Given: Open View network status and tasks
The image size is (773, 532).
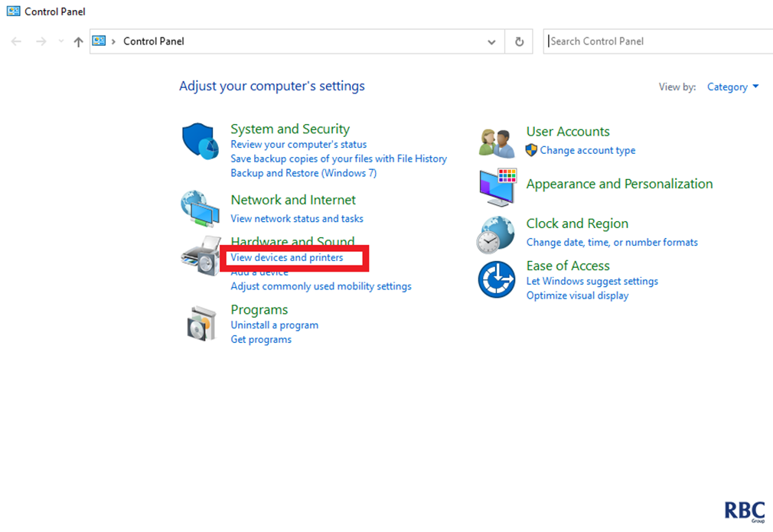Looking at the screenshot, I should [x=297, y=219].
